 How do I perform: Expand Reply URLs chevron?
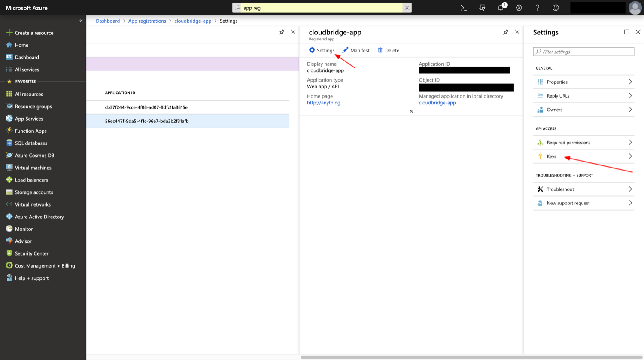point(630,95)
